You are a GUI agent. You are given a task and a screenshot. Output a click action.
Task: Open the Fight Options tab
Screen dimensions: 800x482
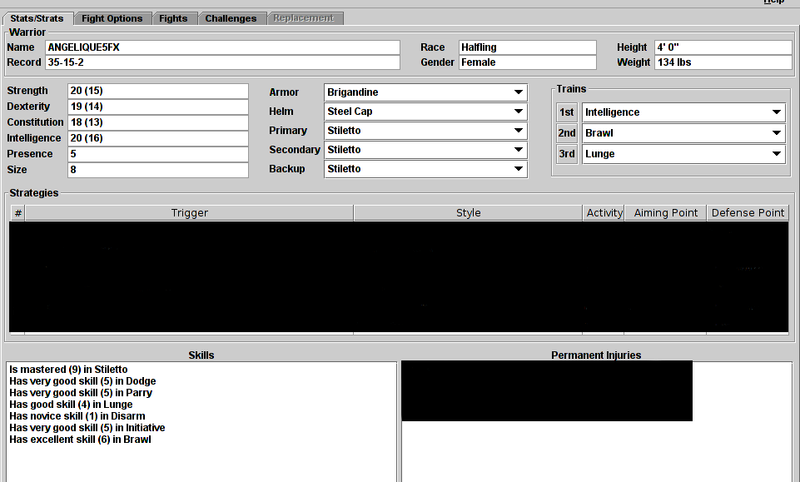click(x=112, y=18)
